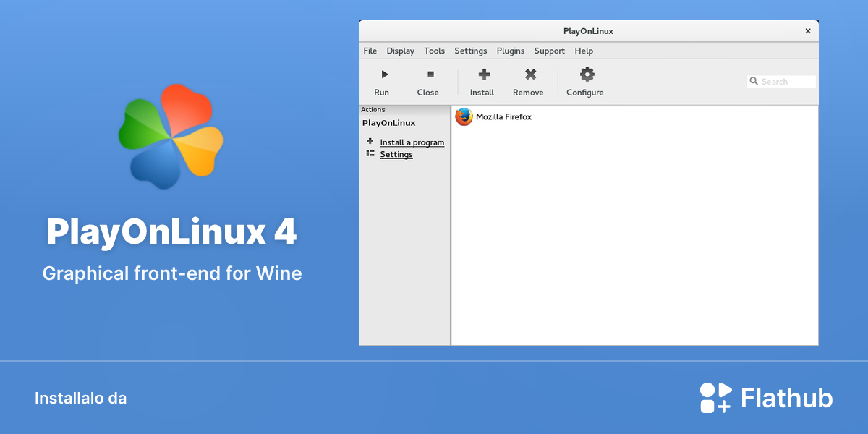The height and width of the screenshot is (434, 868).
Task: Click Graphical front-end for Wine subtitle
Action: (x=171, y=273)
